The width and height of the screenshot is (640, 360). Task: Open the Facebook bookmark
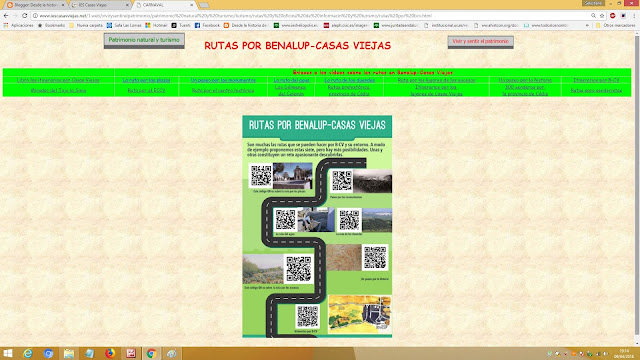(207, 25)
